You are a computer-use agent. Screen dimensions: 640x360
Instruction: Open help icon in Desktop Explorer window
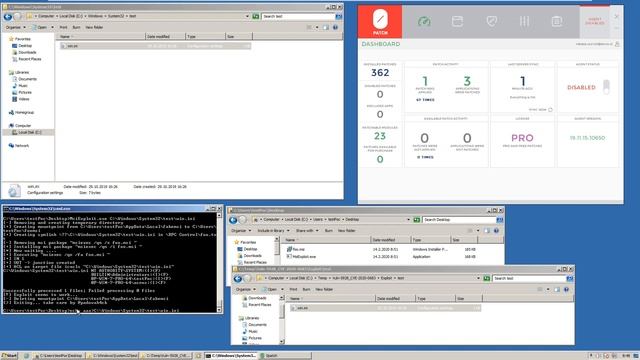point(496,231)
